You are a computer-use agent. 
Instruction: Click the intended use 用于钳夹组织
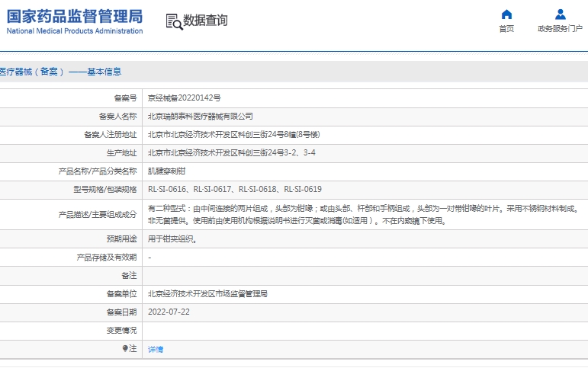pyautogui.click(x=172, y=239)
